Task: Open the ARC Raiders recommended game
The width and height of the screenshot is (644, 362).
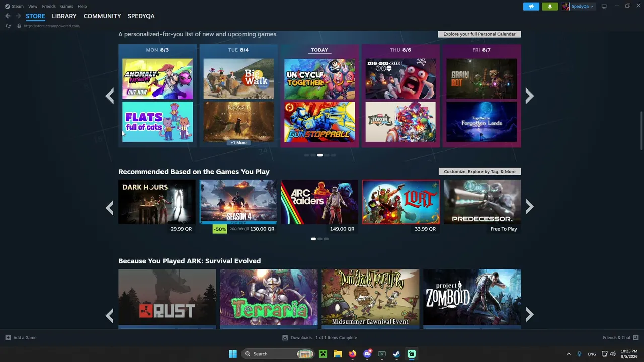Action: [319, 202]
